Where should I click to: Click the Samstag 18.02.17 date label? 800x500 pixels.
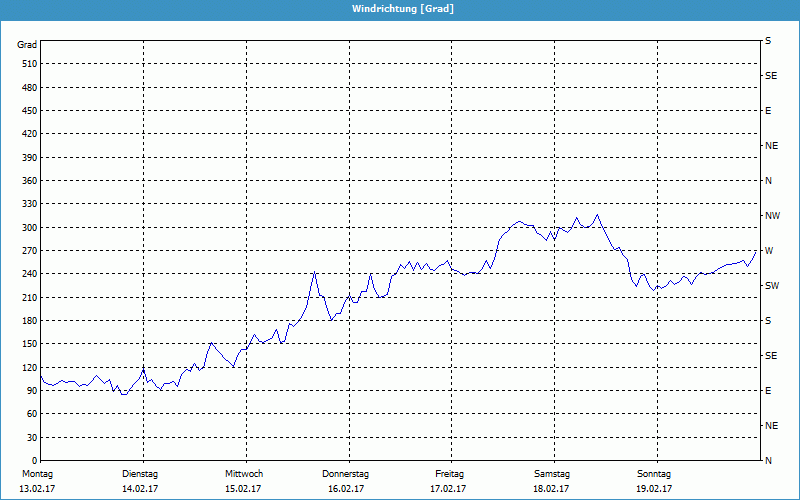tap(552, 481)
